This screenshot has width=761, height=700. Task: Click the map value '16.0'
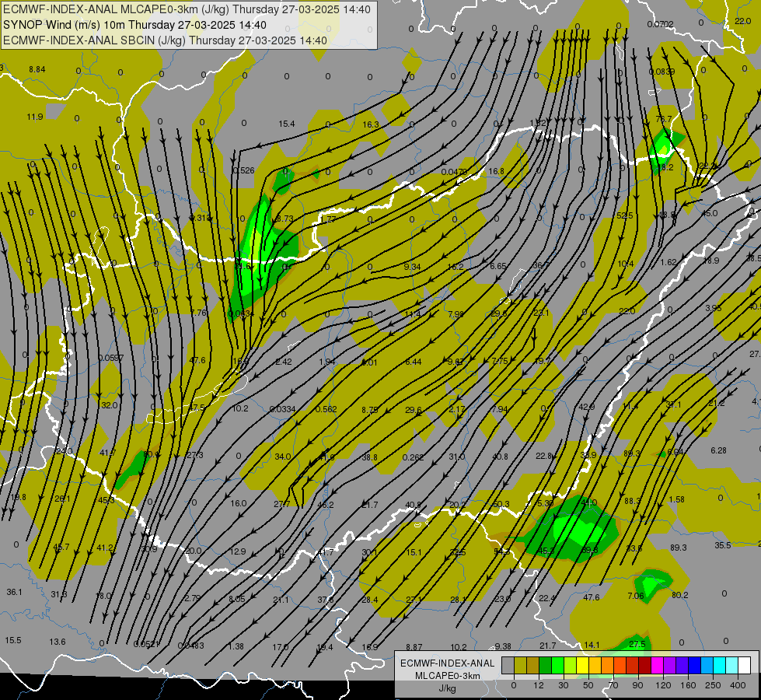(239, 504)
